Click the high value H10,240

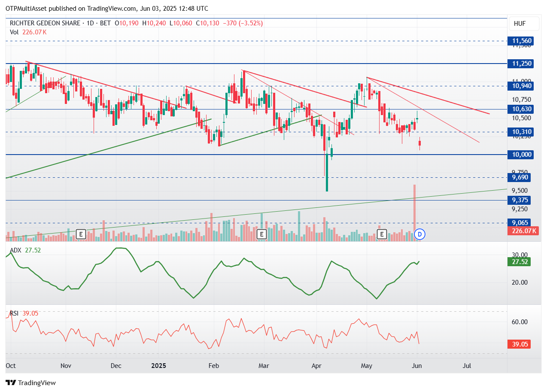tap(155, 23)
